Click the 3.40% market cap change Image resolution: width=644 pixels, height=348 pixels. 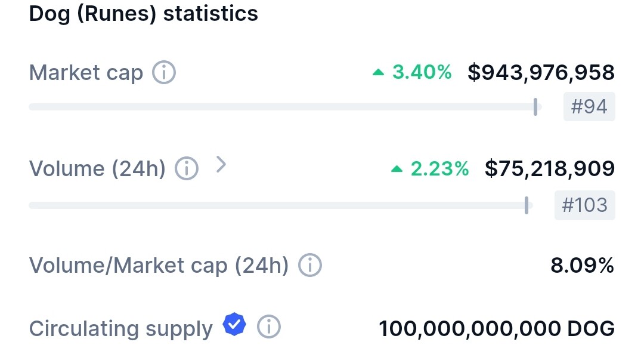[422, 72]
